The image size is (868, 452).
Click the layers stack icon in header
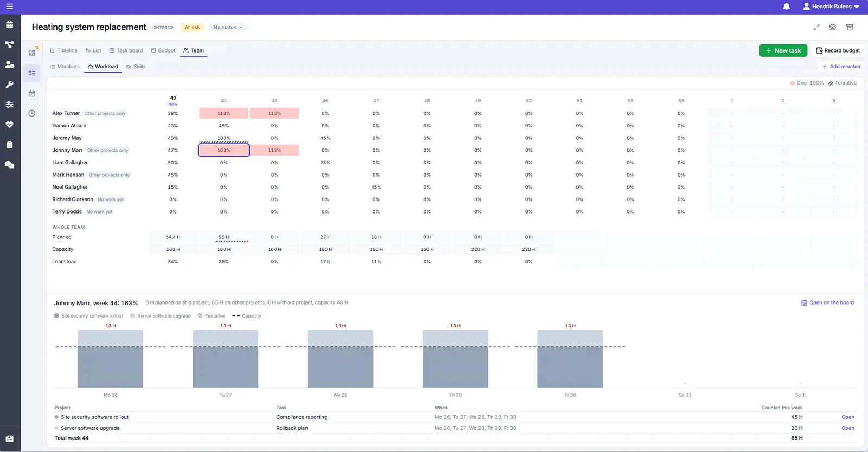point(833,27)
